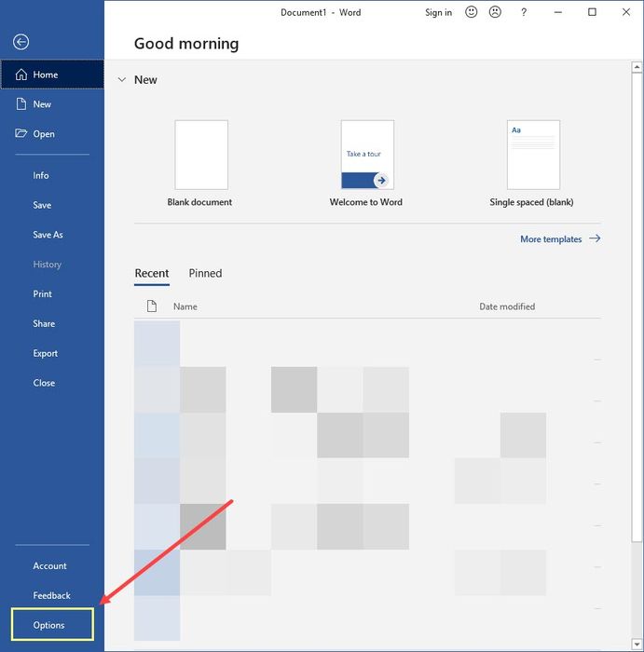644x652 pixels.
Task: Maximize the Word window
Action: click(x=592, y=12)
